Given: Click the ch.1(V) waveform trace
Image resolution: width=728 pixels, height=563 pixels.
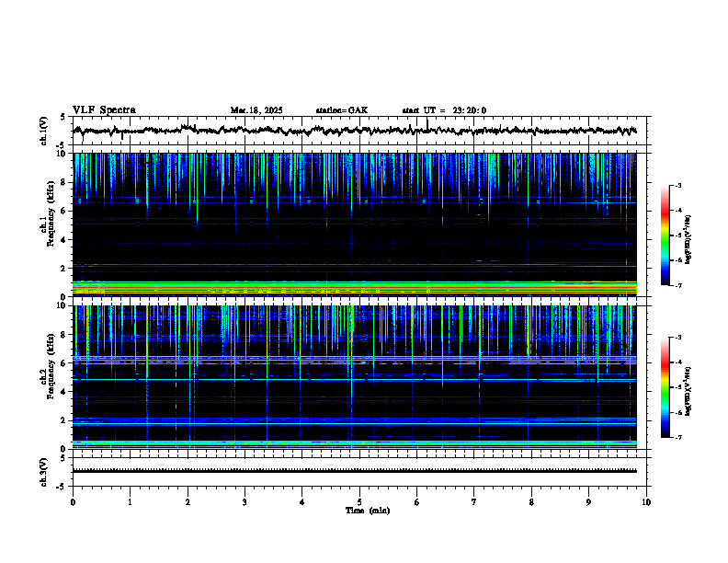Looking at the screenshot, I should (355, 131).
